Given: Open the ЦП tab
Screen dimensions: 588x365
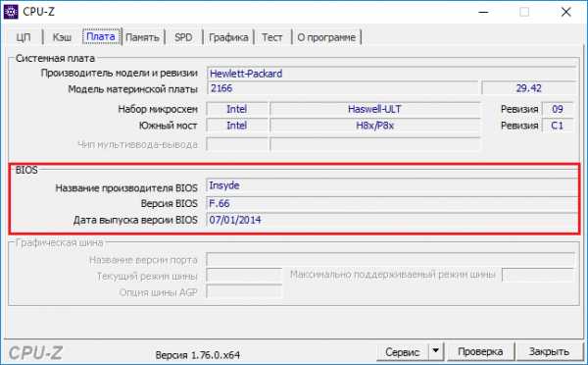Looking at the screenshot, I should pos(24,37).
